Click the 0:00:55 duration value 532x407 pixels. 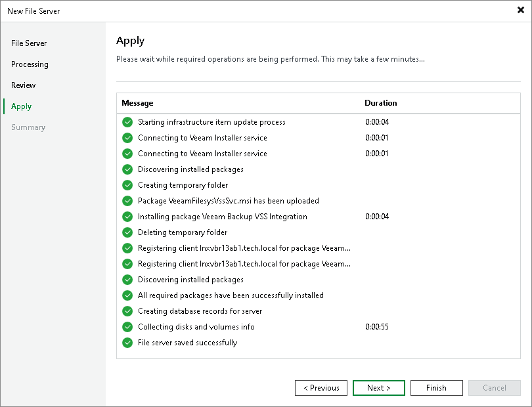[x=377, y=327]
